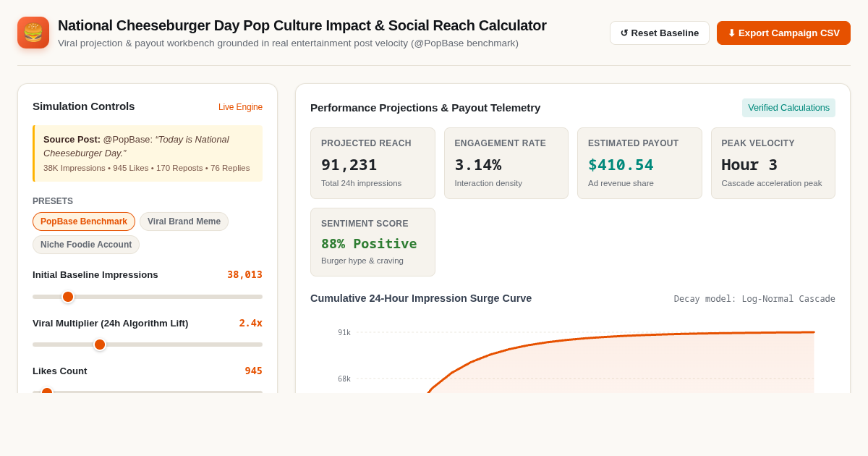Click the 91,231 projected reach value
The height and width of the screenshot is (456, 868).
pyautogui.click(x=349, y=165)
